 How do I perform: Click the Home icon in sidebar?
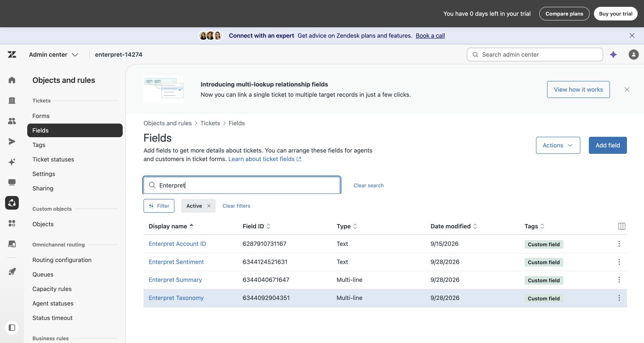[12, 80]
